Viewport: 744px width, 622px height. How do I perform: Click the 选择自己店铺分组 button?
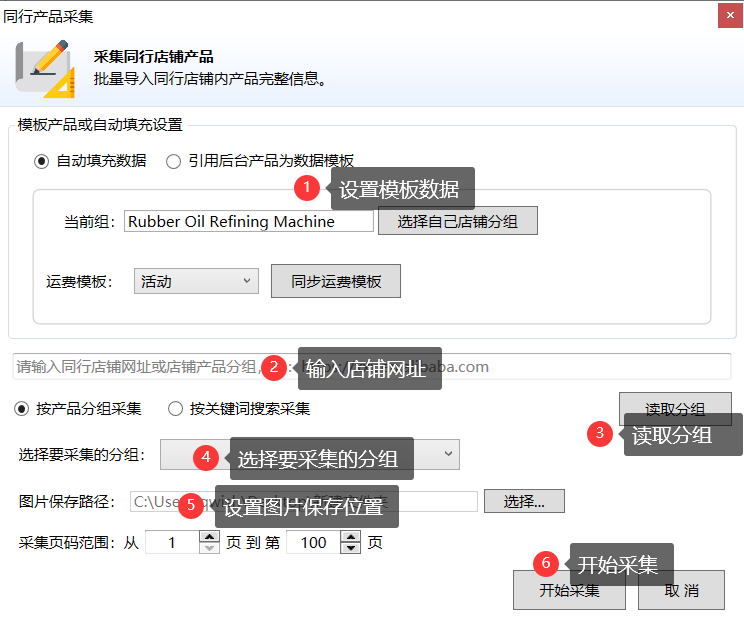tap(457, 221)
